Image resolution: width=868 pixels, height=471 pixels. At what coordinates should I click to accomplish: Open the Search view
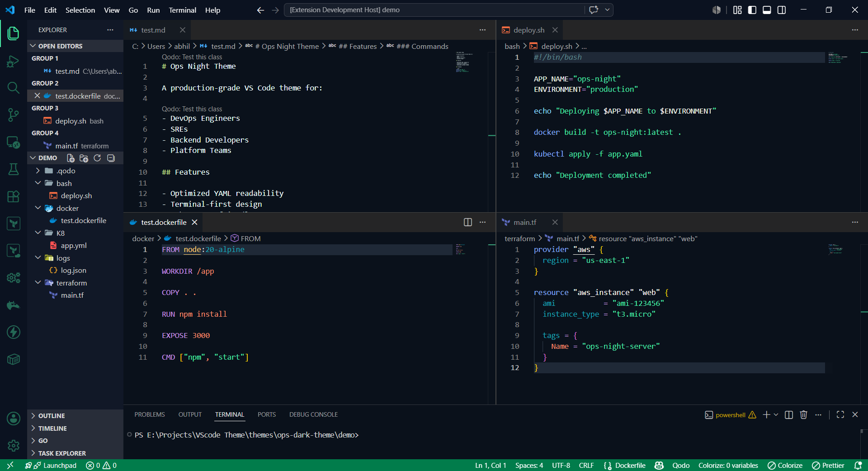tap(14, 88)
